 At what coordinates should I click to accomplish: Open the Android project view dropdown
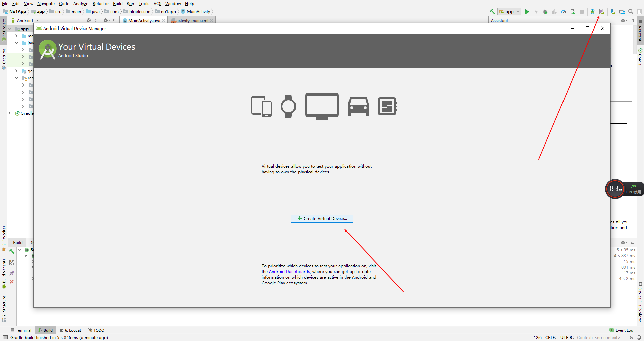pyautogui.click(x=25, y=20)
